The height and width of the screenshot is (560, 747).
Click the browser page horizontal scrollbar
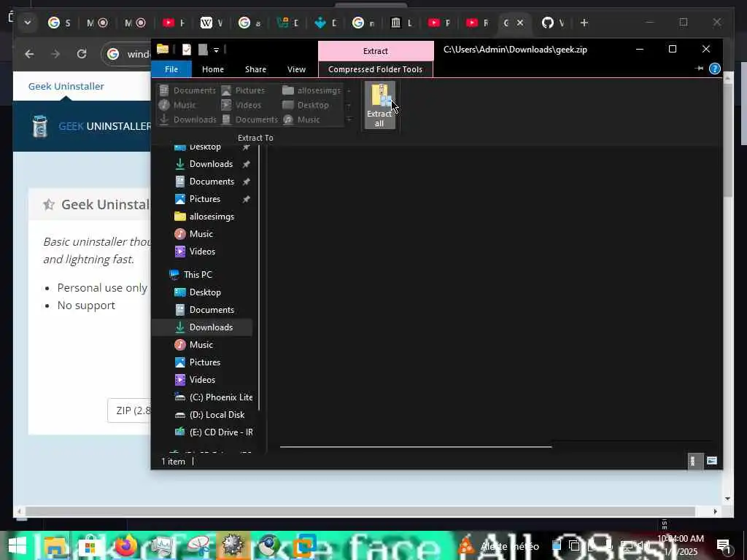pyautogui.click(x=360, y=511)
